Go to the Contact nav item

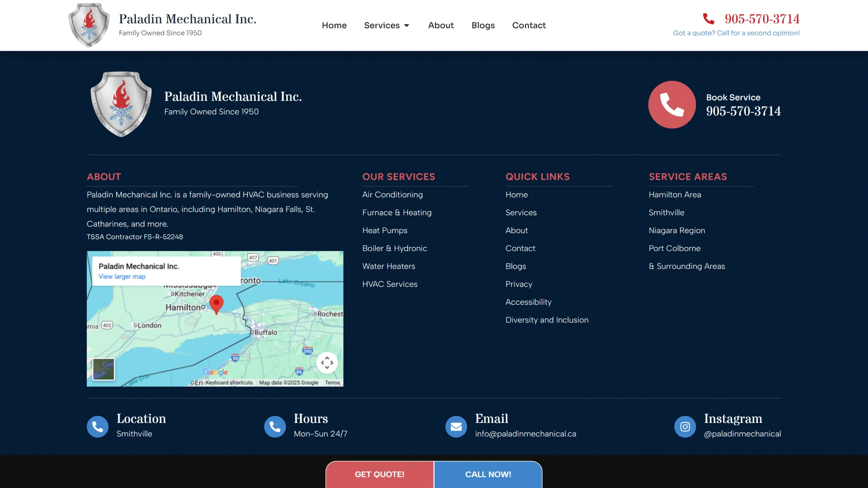[x=529, y=25]
